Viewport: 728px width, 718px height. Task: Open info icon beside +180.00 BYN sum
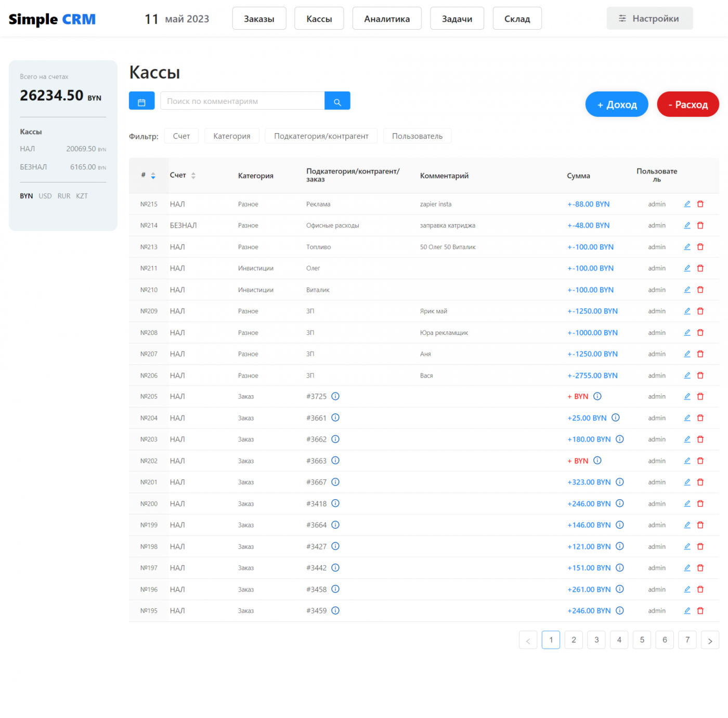(x=620, y=439)
